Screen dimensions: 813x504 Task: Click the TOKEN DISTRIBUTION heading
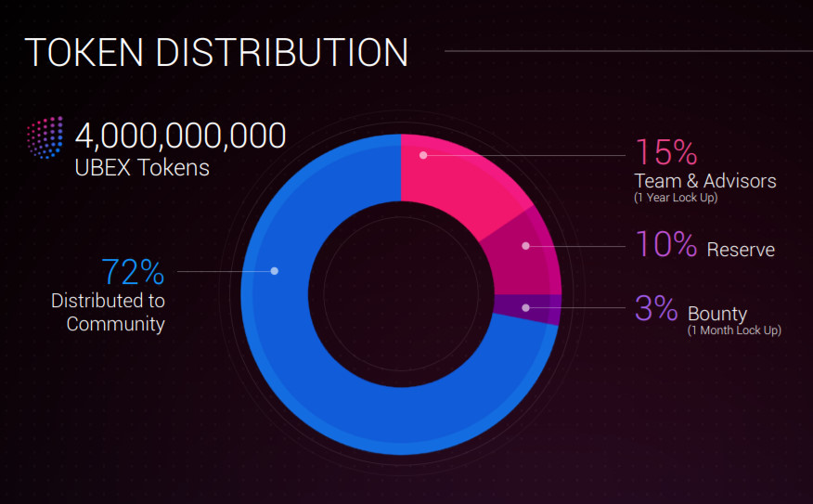[216, 52]
